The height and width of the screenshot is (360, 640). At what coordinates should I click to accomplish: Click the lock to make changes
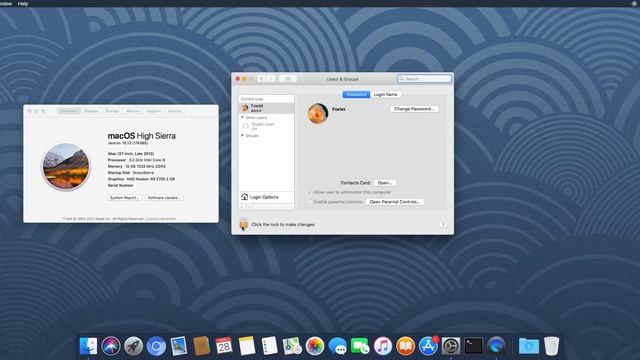(x=243, y=224)
